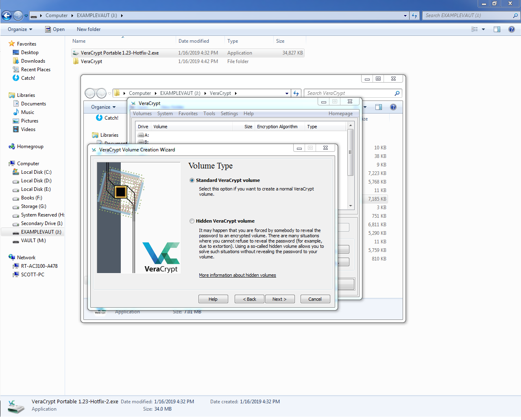Viewport: 521px width, 420px height.
Task: Click the drive list scroll-down arrow
Action: pyautogui.click(x=350, y=206)
